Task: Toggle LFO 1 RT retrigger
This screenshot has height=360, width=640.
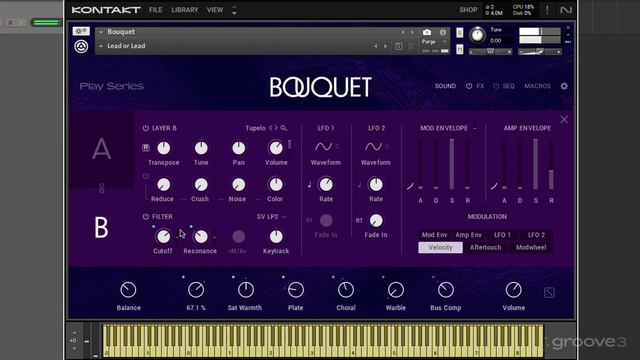Action: pos(309,220)
